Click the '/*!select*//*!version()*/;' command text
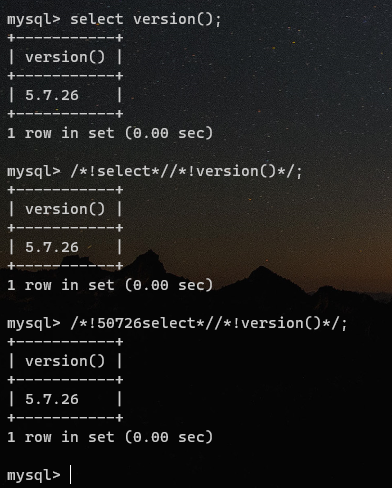The image size is (392, 488). (x=186, y=171)
